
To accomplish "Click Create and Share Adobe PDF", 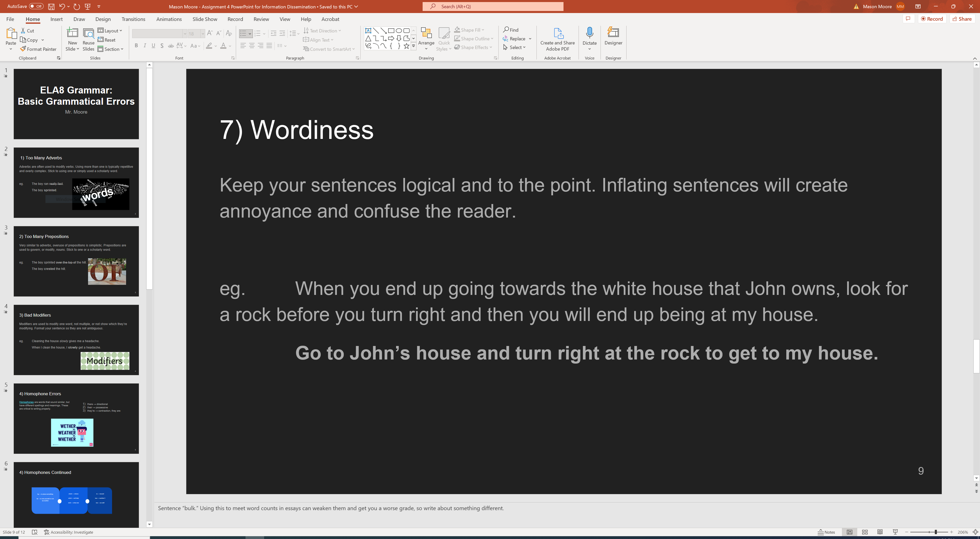I will (557, 39).
